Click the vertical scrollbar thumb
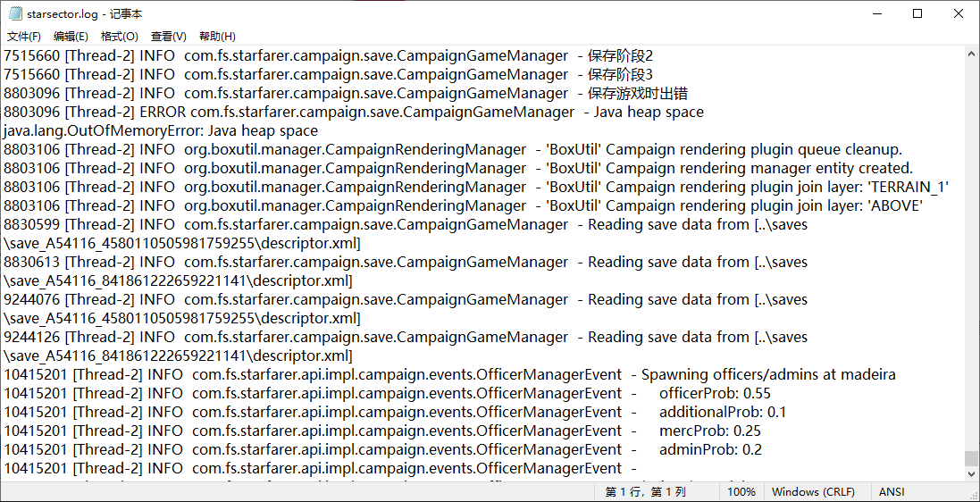The height and width of the screenshot is (502, 980). coord(971,458)
